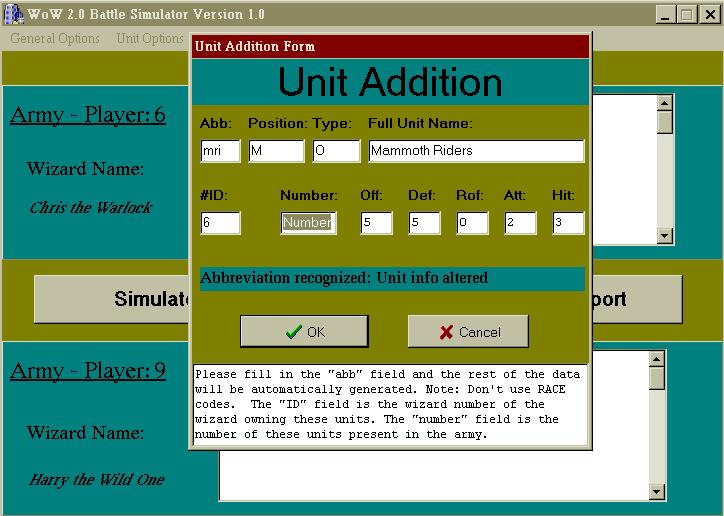Click the Hit field showing 3
The height and width of the screenshot is (516, 724).
(568, 223)
